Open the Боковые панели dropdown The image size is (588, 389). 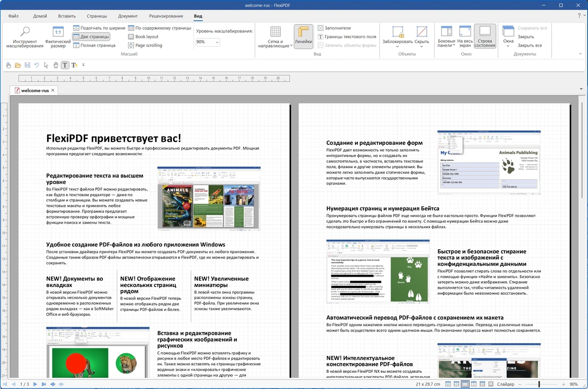(446, 37)
